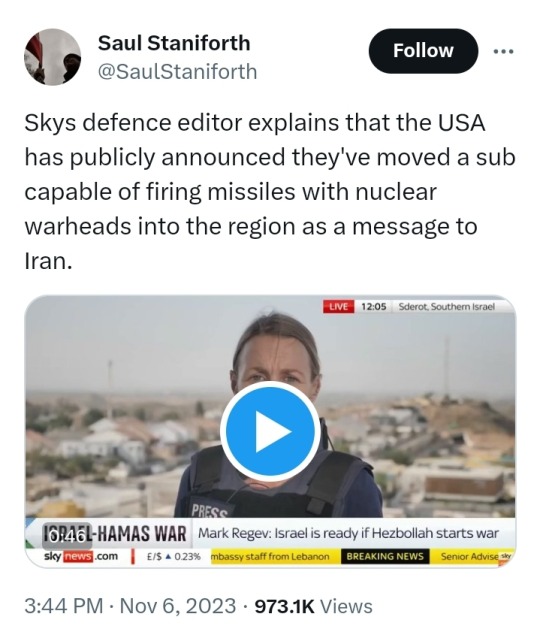This screenshot has height=641, width=540.
Task: Click the tweet text about Sky's defence editor
Action: tap(270, 192)
